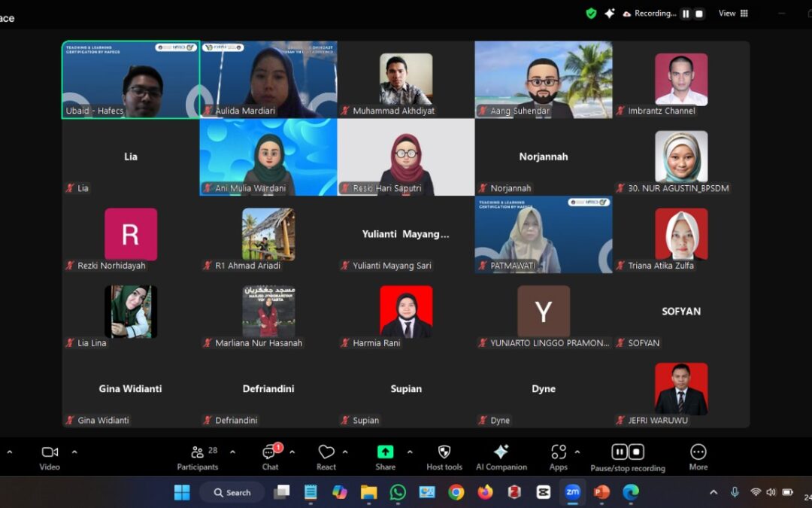Click R1 Ahmad Ariadi name label
This screenshot has width=812, height=508.
point(247,266)
